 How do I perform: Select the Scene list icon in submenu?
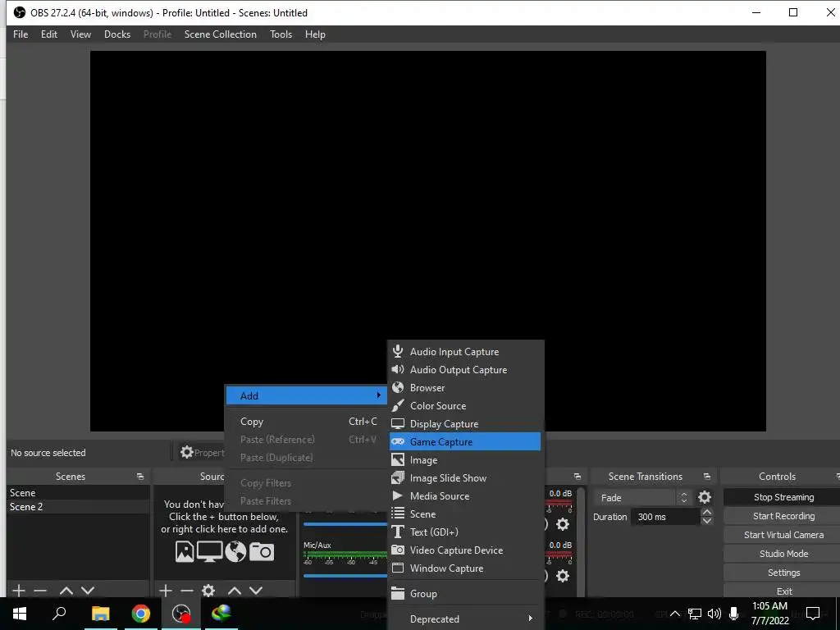tap(398, 514)
